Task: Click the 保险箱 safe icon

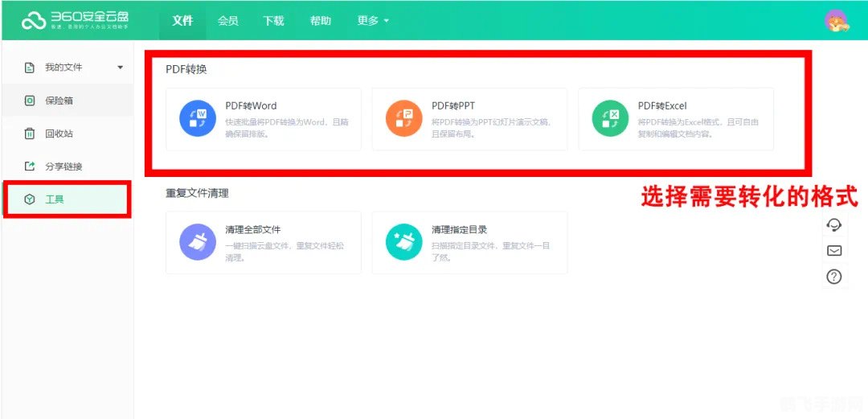Action: coord(30,101)
